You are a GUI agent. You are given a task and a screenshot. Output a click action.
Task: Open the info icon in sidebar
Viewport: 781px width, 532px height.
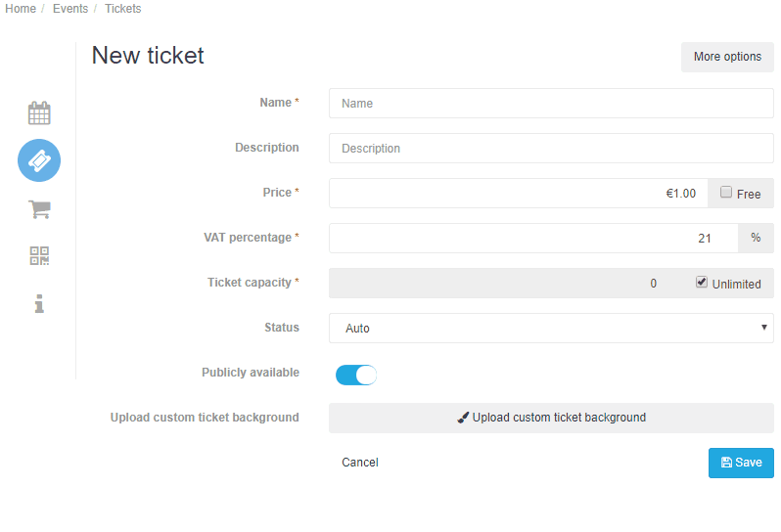(39, 303)
